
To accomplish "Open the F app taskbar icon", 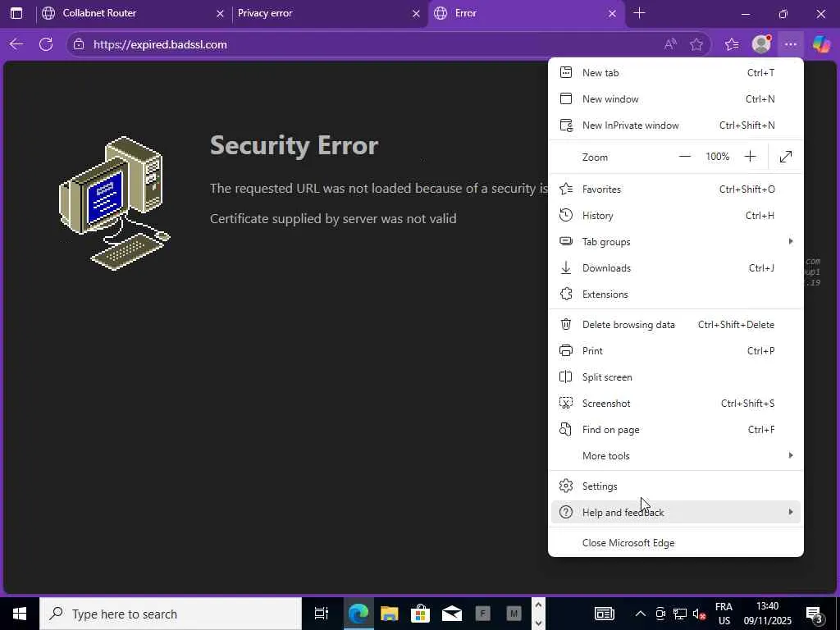I will (x=482, y=614).
